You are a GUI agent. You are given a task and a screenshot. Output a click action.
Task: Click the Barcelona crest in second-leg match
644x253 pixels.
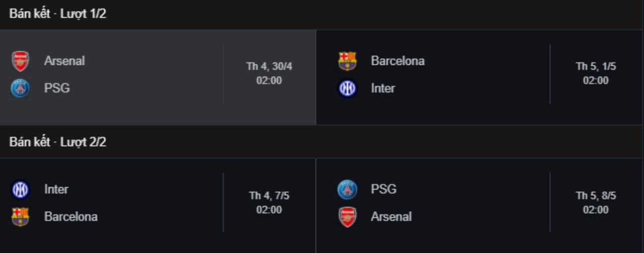[20, 217]
